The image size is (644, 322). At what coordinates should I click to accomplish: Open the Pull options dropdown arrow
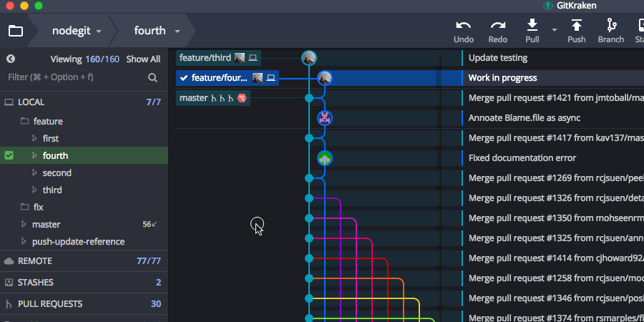pos(555,29)
